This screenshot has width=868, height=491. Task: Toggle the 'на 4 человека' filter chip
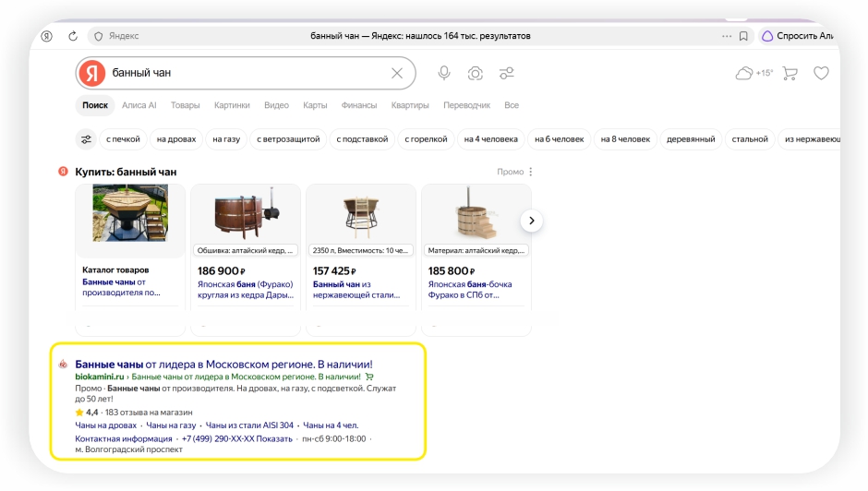490,139
